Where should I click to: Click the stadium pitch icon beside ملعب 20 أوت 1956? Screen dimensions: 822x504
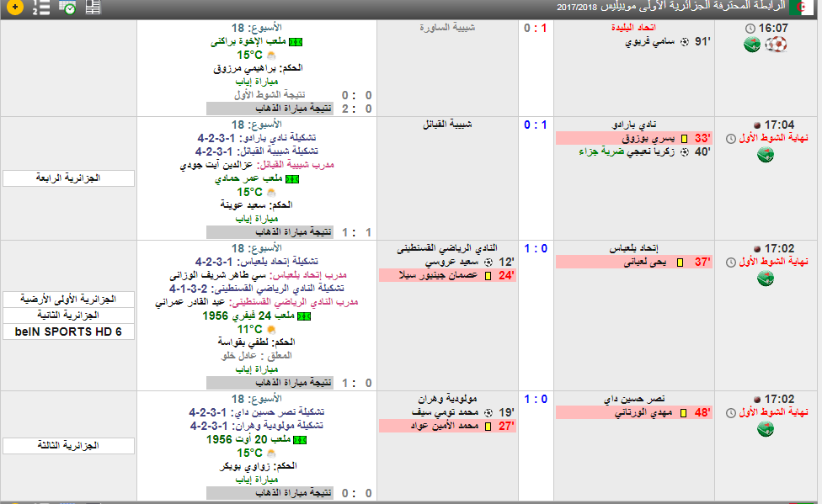point(300,440)
